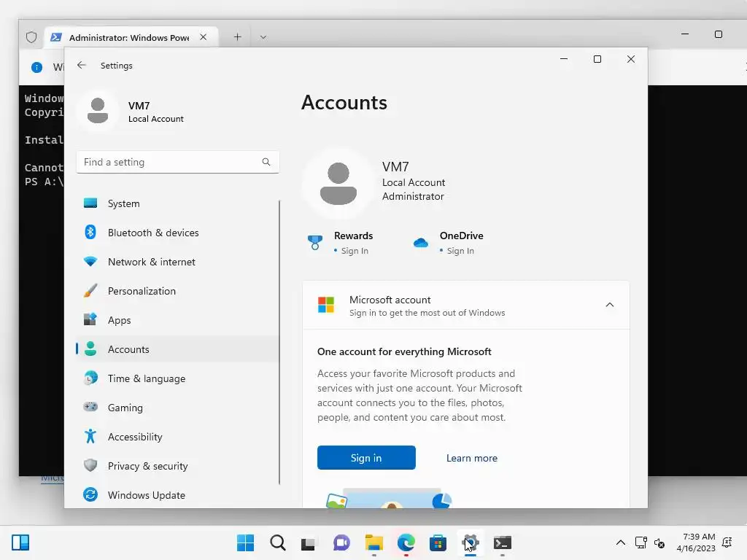Viewport: 747px width, 560px height.
Task: Select Network & internet in sidebar
Action: coord(177,262)
